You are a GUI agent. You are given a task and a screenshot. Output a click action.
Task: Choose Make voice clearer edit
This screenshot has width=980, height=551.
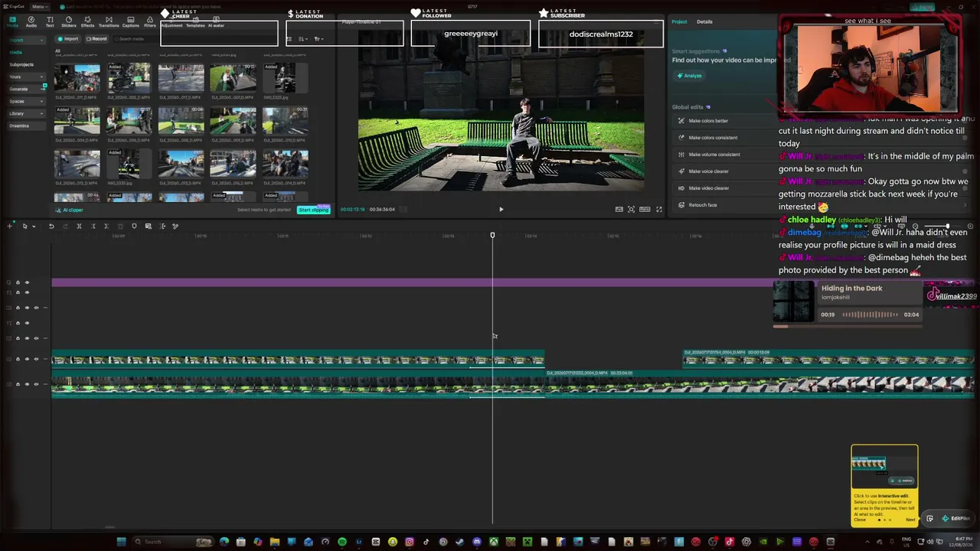pyautogui.click(x=708, y=171)
